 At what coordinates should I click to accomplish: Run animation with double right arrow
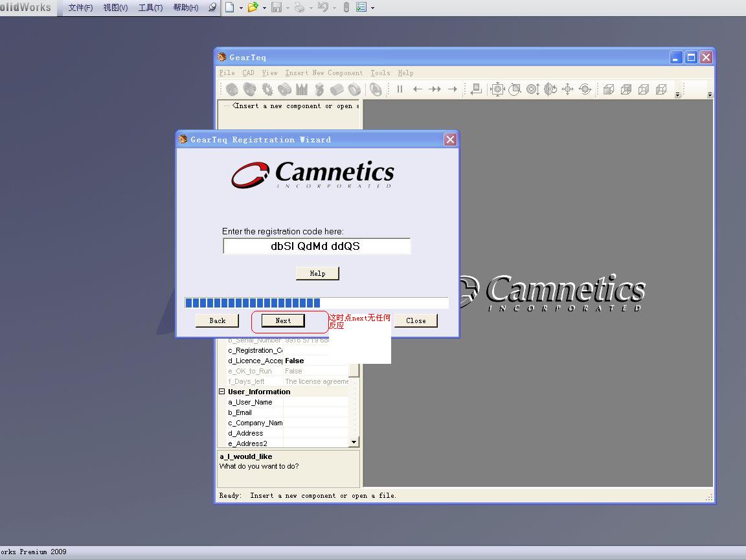[435, 89]
